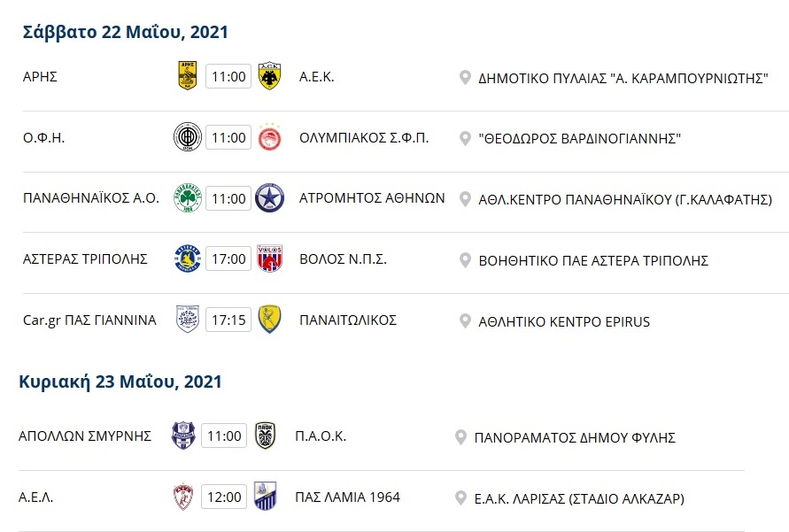Click the Βόλος Ν.Π.Σ. striped crest
The width and height of the screenshot is (789, 532).
[x=269, y=258]
